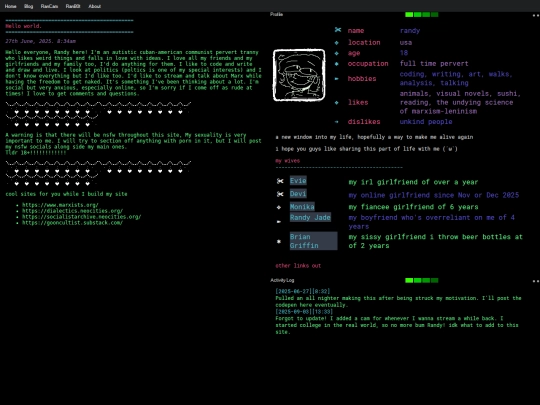Open the Devi link
The height and width of the screenshot is (405, 540).
click(298, 194)
